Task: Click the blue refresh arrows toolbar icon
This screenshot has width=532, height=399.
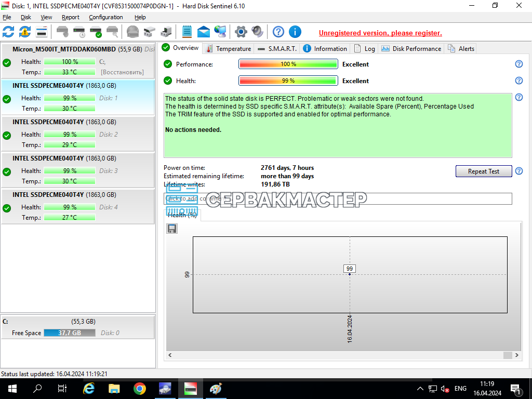Action: coord(8,32)
